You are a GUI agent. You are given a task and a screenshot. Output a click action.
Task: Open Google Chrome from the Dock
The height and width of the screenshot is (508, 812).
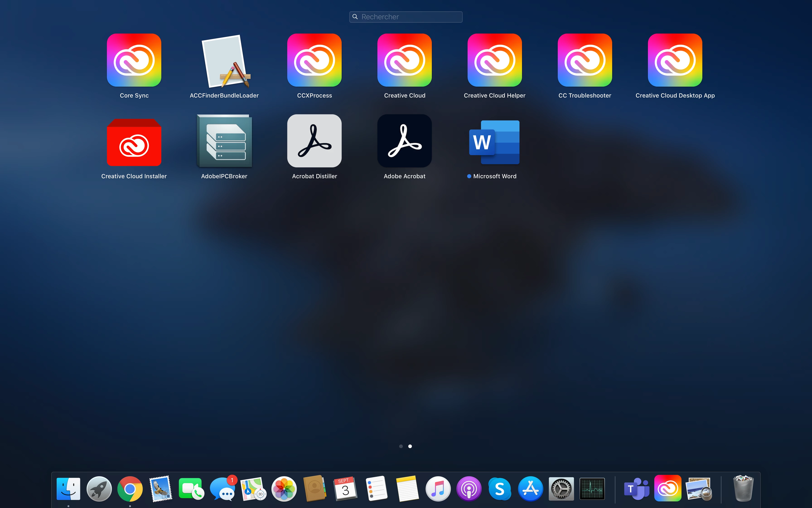click(x=130, y=488)
